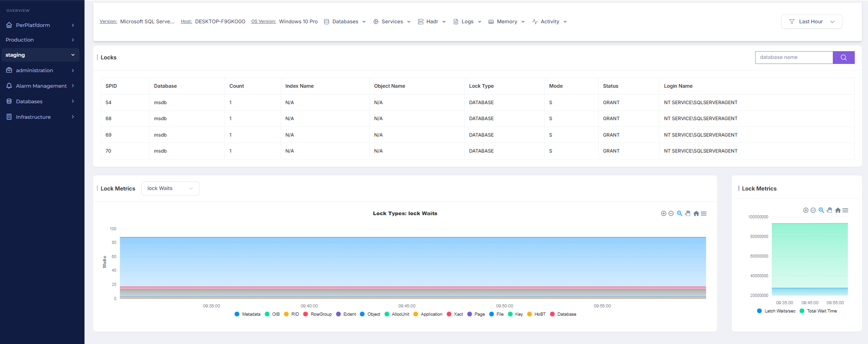
Task: Activate the pan hand tool on lock Waits chart
Action: point(687,213)
